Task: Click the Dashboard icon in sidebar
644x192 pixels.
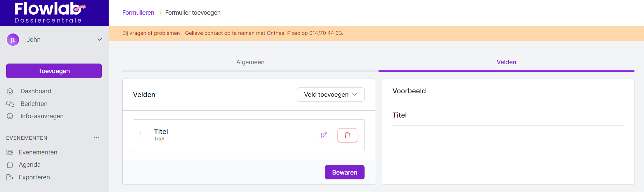Action: tap(10, 91)
